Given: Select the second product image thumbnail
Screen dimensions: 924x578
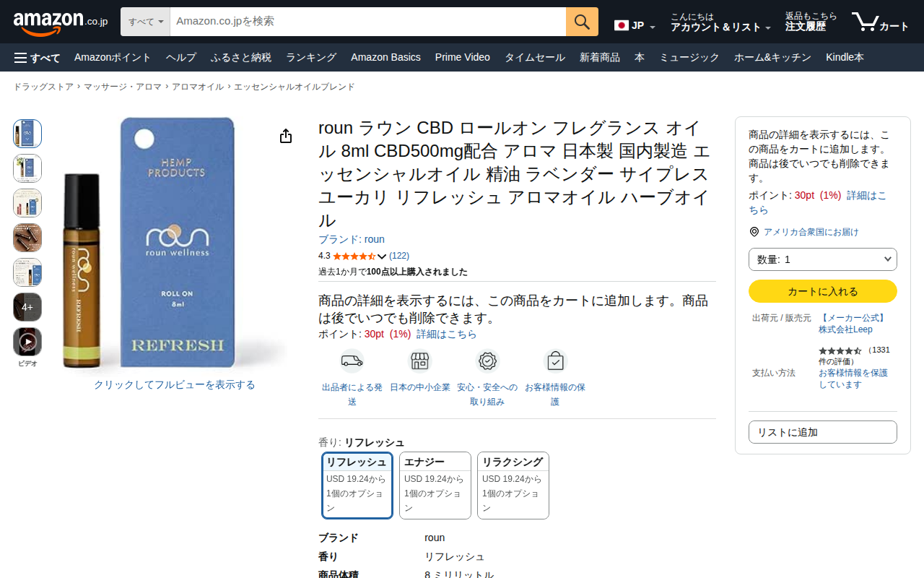Looking at the screenshot, I should (x=27, y=168).
